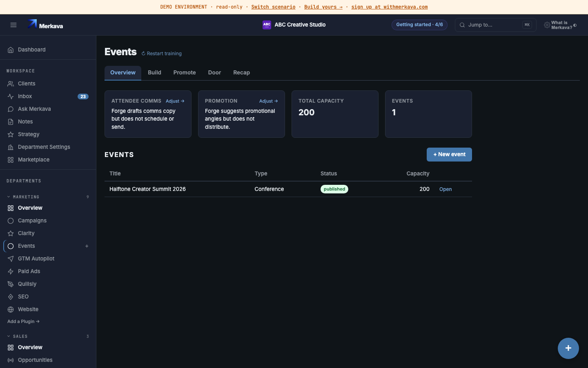Click the Status column header

[x=329, y=174]
